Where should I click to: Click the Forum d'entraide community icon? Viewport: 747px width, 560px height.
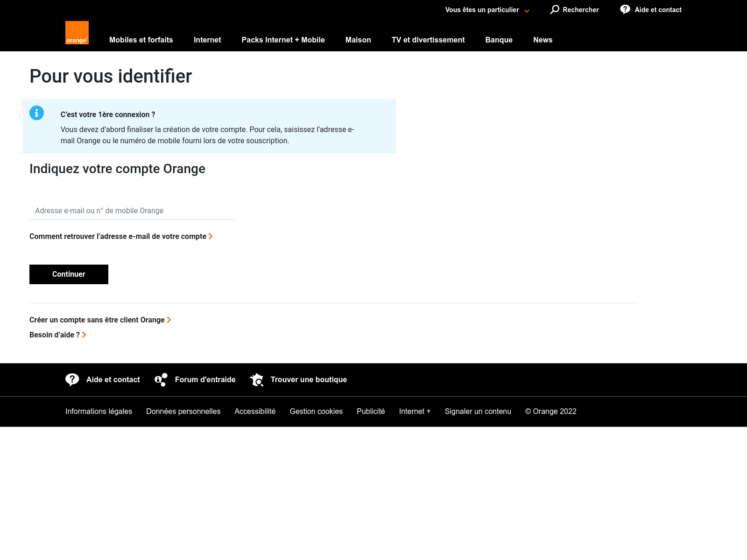point(161,380)
